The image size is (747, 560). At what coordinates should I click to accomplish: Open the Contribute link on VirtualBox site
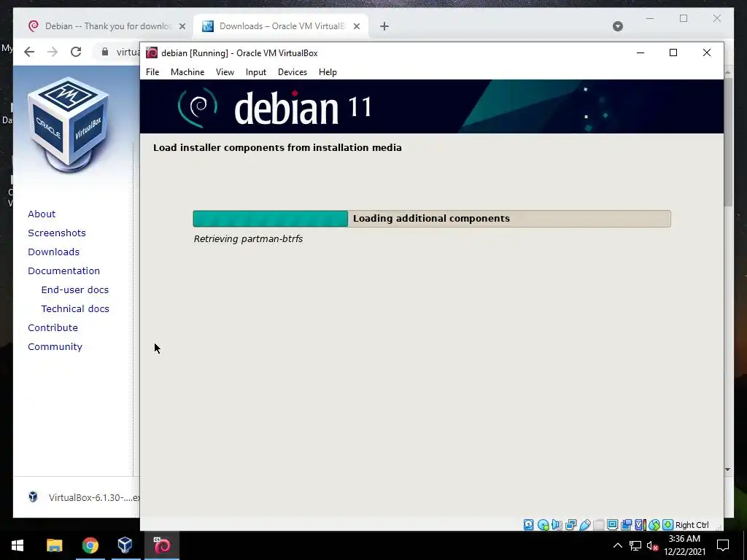53,328
